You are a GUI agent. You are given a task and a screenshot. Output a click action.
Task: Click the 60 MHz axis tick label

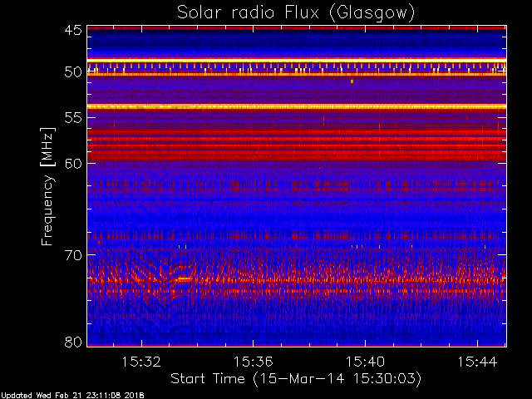coord(73,163)
